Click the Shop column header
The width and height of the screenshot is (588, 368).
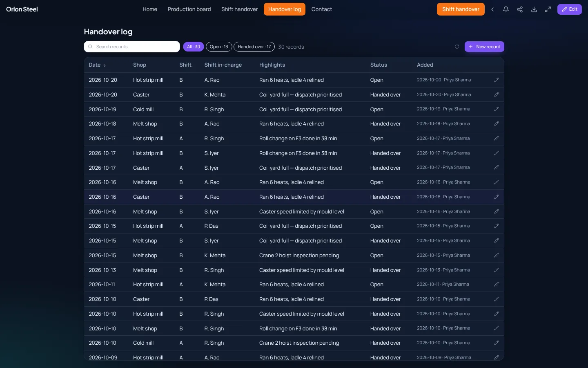140,65
